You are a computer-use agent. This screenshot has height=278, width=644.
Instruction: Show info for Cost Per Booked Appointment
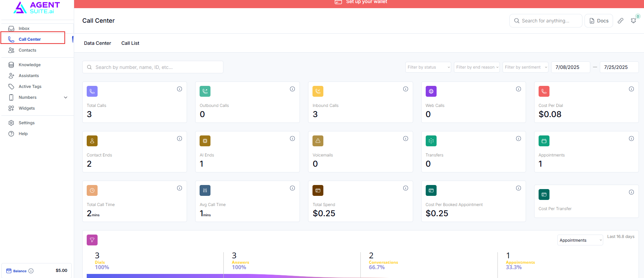click(519, 188)
